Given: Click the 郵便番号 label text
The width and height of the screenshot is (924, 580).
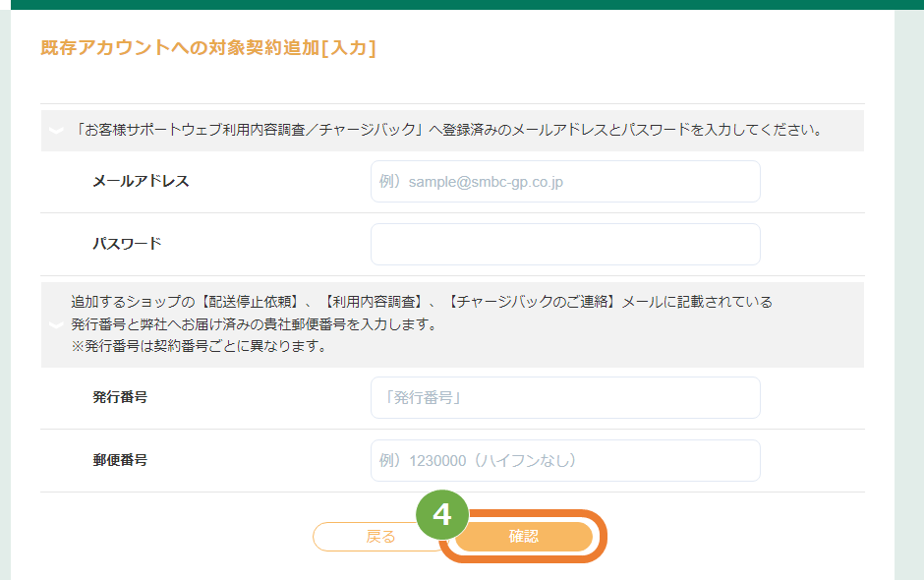Looking at the screenshot, I should click(120, 460).
